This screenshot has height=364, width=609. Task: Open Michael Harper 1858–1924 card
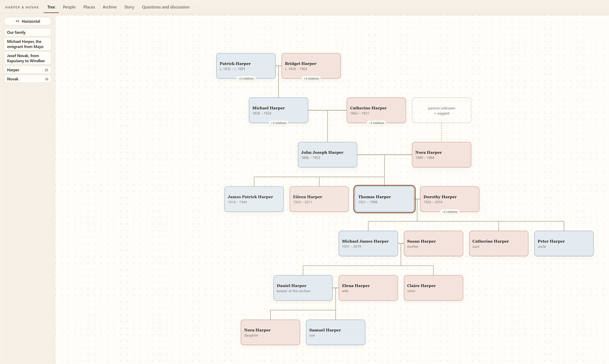tap(278, 111)
